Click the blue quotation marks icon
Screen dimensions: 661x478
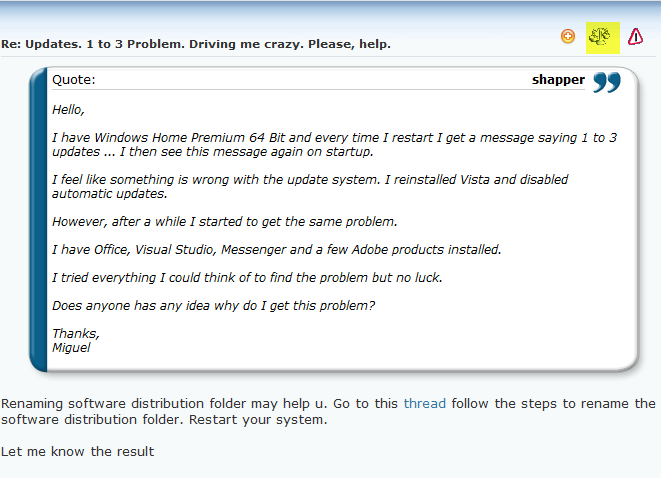coord(607,82)
